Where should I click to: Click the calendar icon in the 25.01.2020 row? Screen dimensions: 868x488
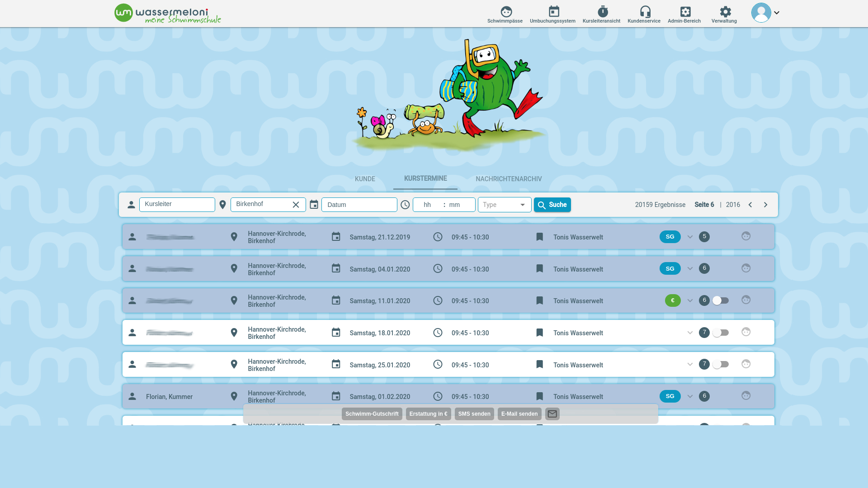336,364
